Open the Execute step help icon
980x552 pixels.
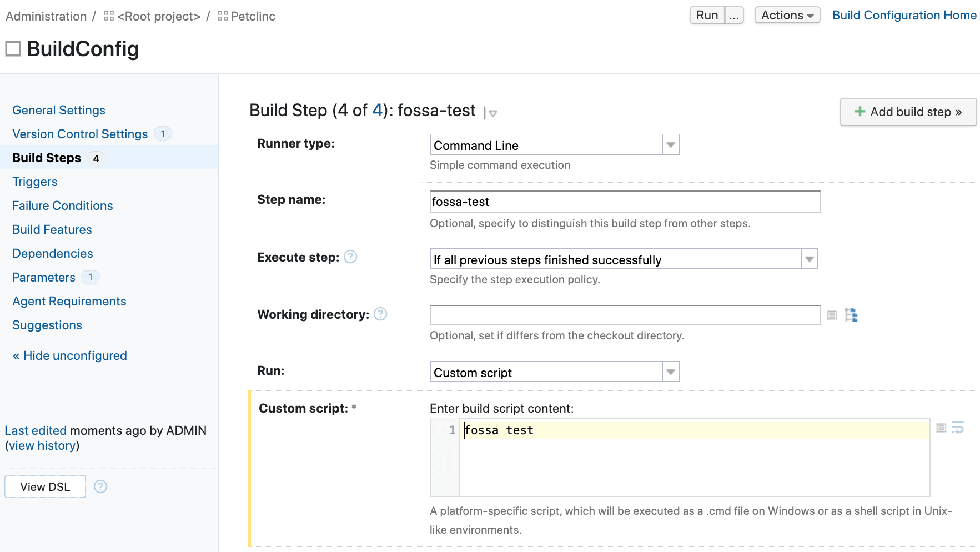coord(350,257)
